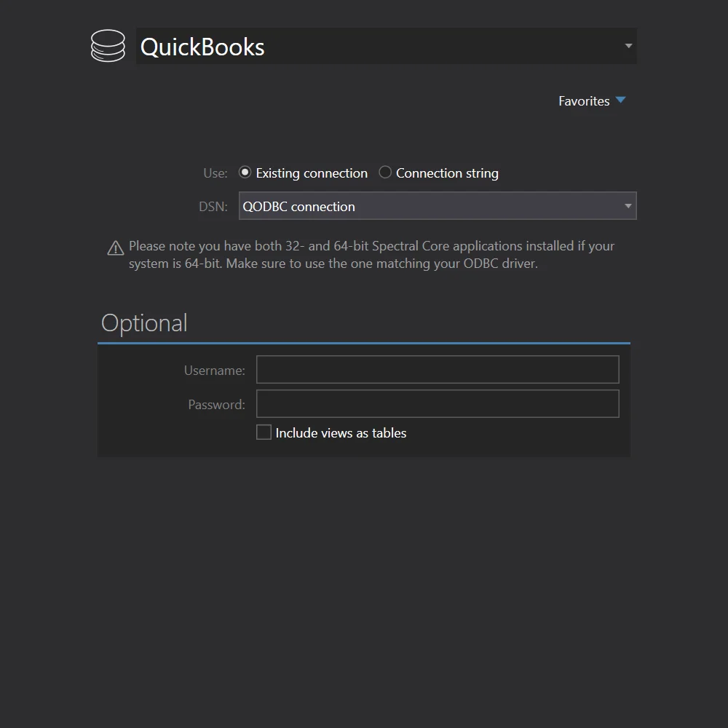Click the QuickBooks text in the selector
The height and width of the screenshot is (728, 728).
click(202, 46)
